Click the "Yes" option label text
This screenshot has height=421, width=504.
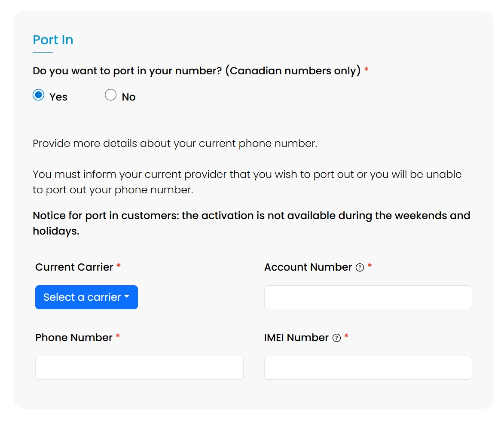pos(58,97)
